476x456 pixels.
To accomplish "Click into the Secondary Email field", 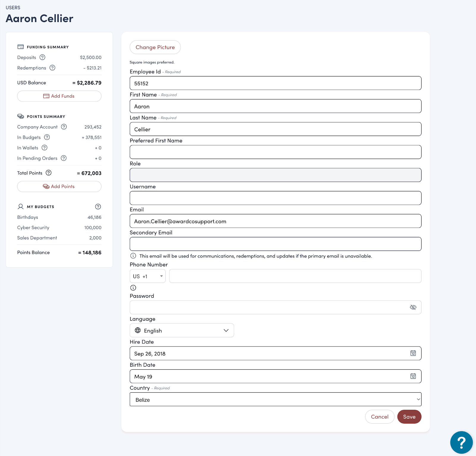I will [x=275, y=244].
